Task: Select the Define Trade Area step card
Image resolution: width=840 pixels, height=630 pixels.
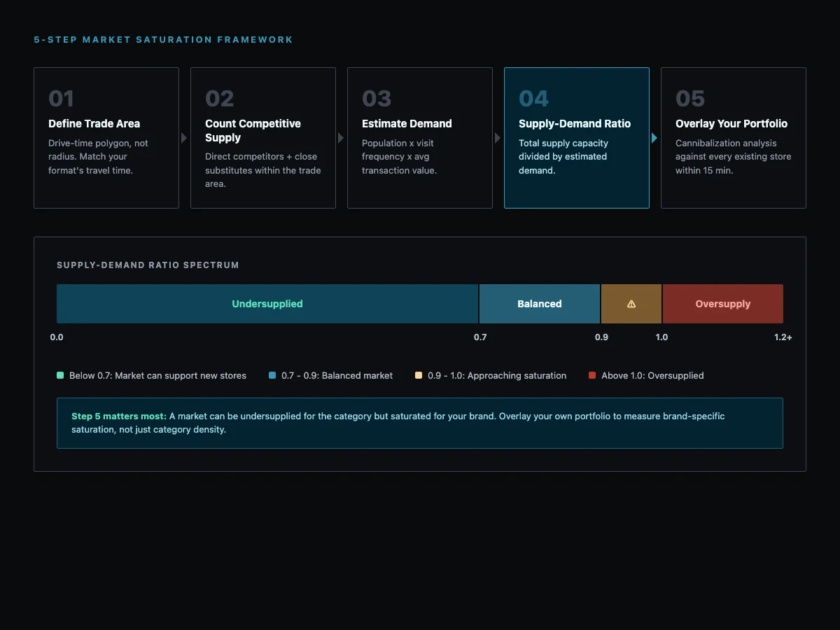Action: click(106, 137)
